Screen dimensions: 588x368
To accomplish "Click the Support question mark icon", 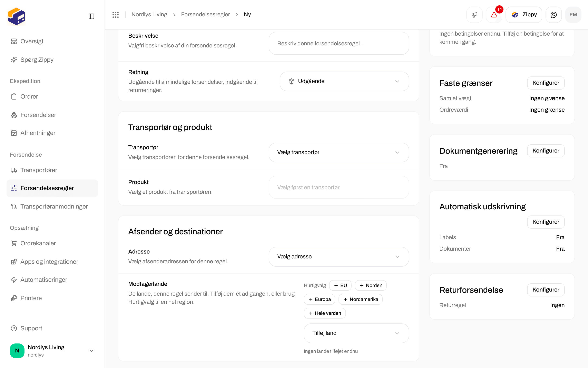I will (14, 328).
